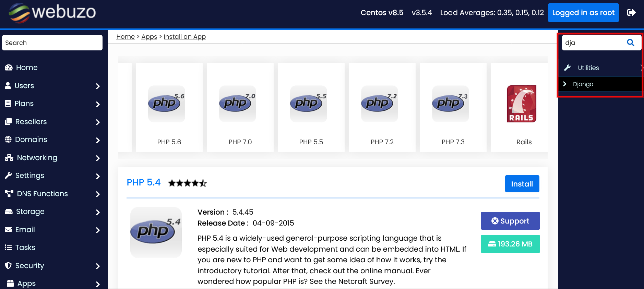644x289 pixels.
Task: Click the Settings wrench icon in sidebar
Action: pyautogui.click(x=8, y=175)
